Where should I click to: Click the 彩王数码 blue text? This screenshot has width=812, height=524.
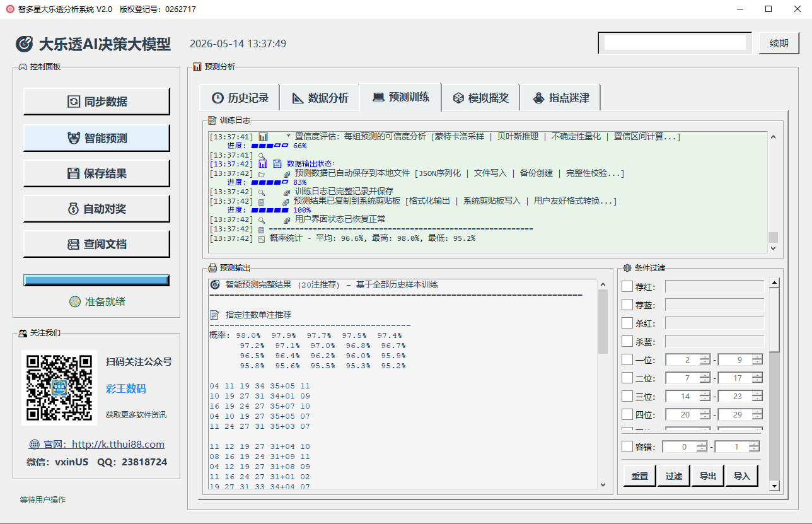point(126,389)
